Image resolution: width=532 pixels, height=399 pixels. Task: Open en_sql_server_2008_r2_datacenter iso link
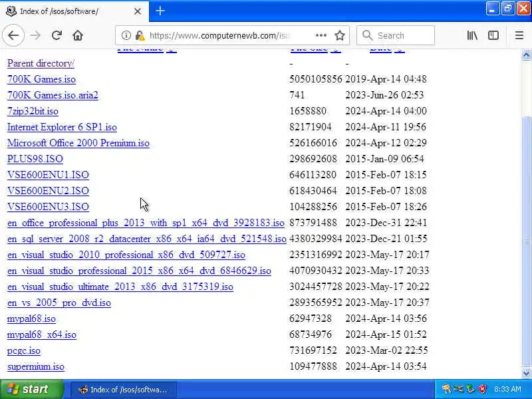(147, 239)
